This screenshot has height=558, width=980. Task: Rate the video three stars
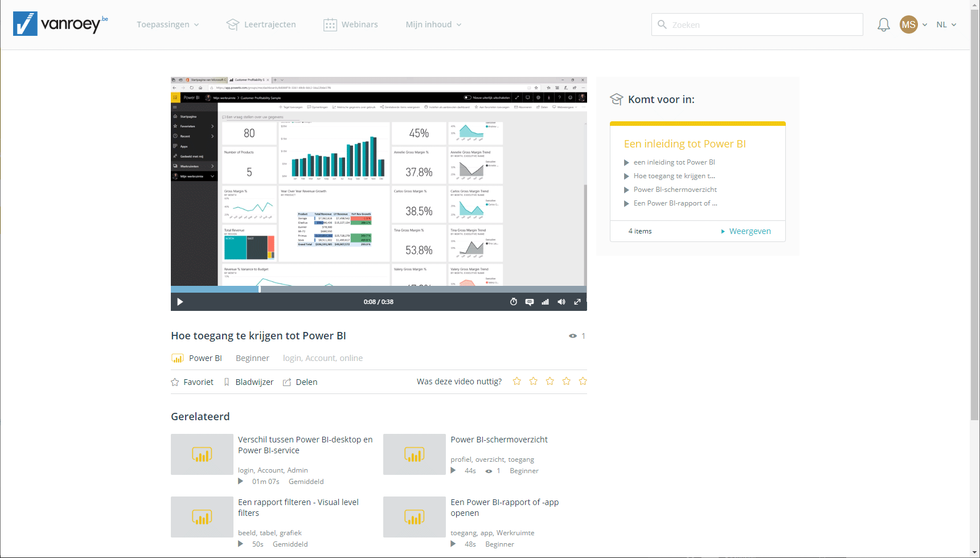(x=550, y=381)
